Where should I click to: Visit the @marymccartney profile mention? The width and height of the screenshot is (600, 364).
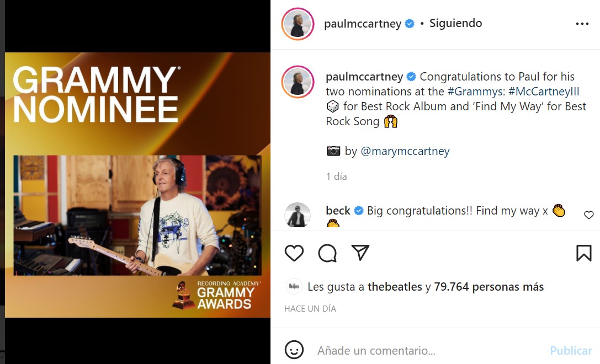pos(405,152)
